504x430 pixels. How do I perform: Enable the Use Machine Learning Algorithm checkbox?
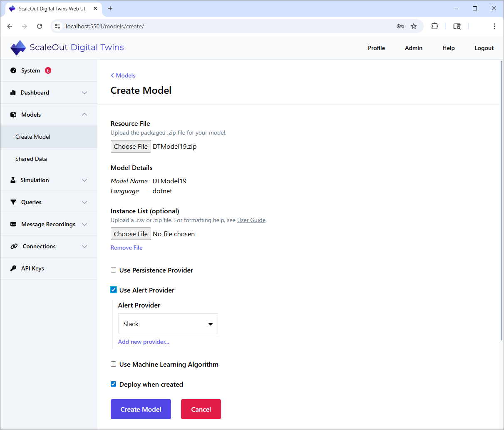[x=113, y=364]
